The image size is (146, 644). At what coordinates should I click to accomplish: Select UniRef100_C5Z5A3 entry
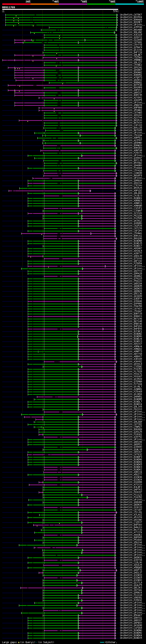tap(131, 58)
